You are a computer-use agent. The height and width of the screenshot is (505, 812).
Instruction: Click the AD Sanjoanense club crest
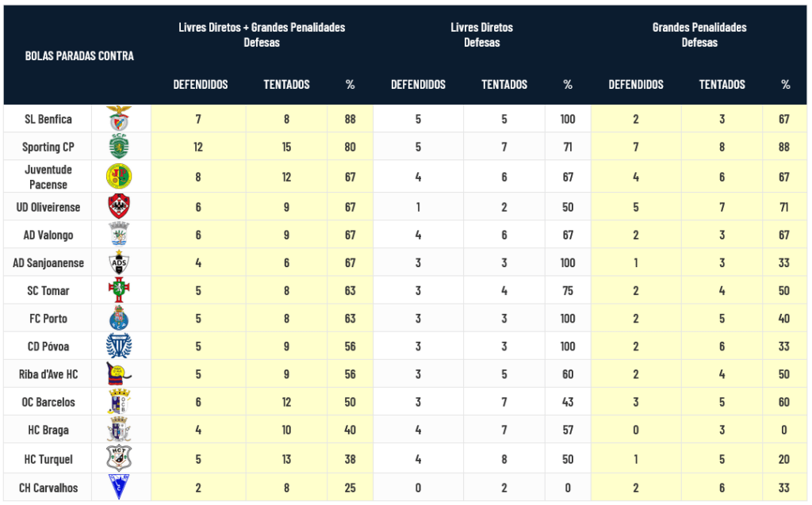coord(119,262)
